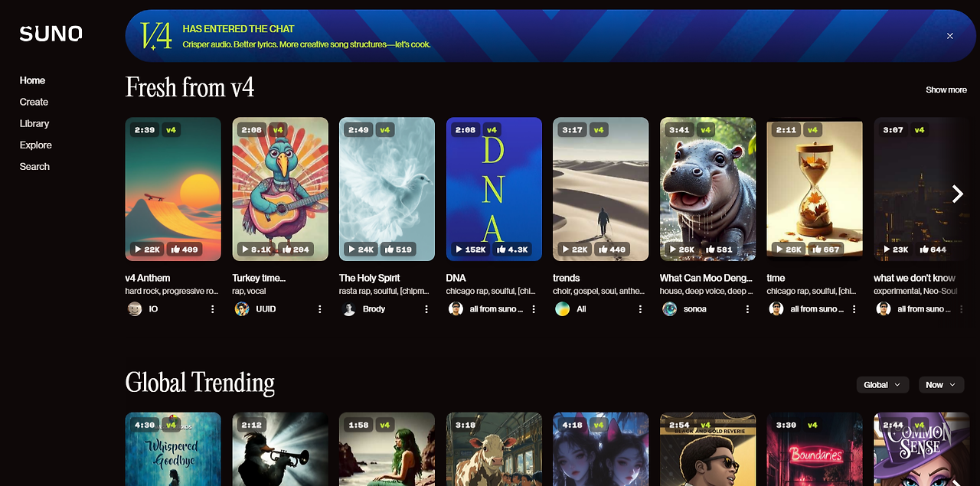Click the v4 badge on DNA cover
Image resolution: width=980 pixels, height=486 pixels.
click(x=492, y=130)
